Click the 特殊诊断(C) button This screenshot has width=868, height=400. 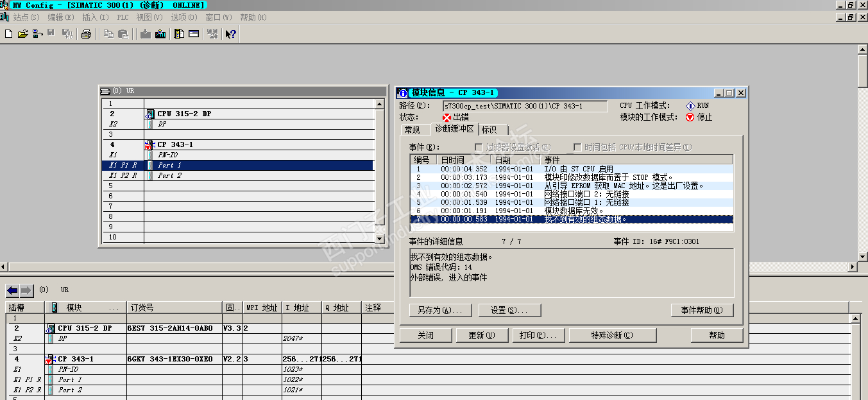pos(613,335)
